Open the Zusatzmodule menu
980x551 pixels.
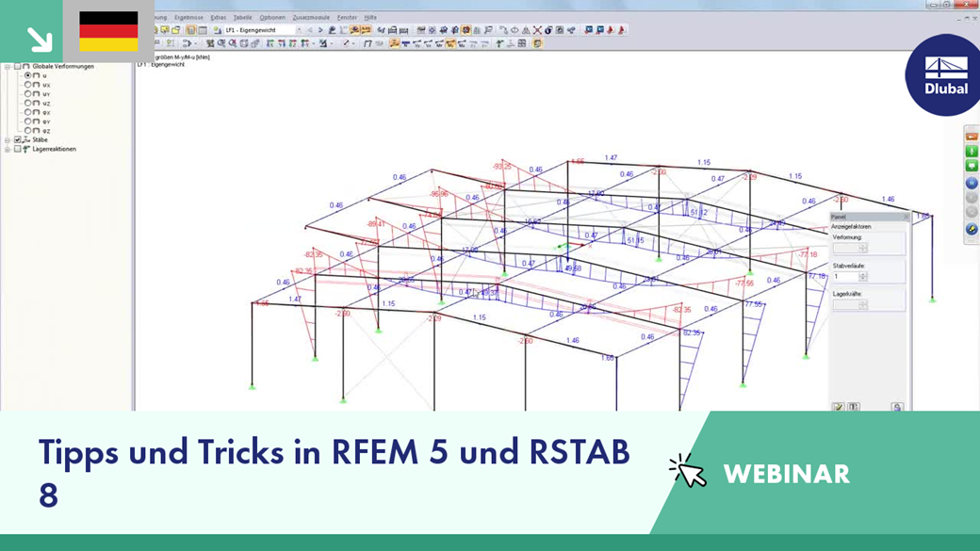pyautogui.click(x=311, y=18)
